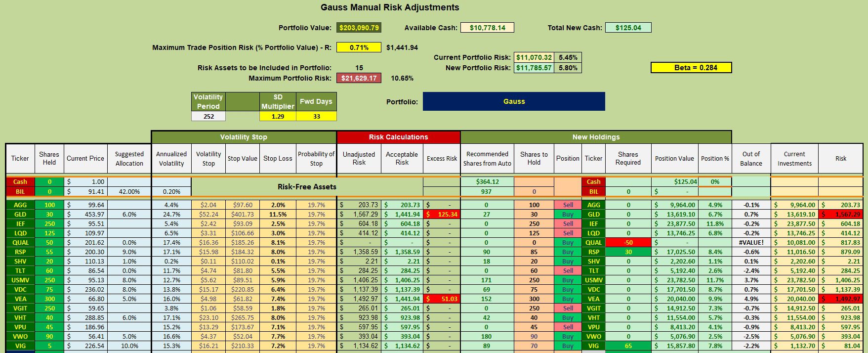Click the Sell position cell in AGG row

568,205
